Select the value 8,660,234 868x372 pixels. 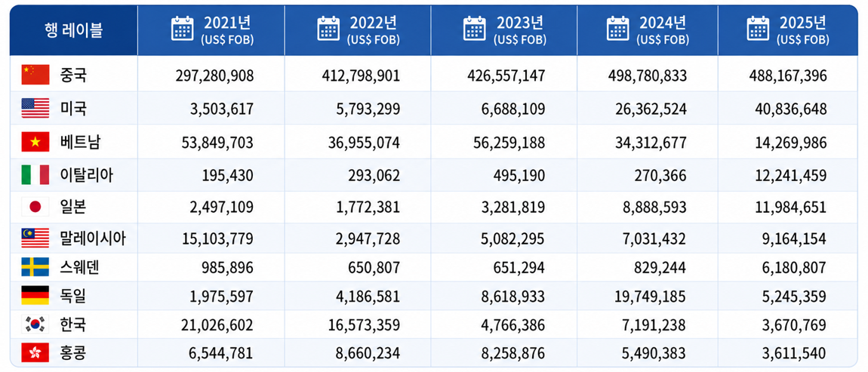pos(369,354)
